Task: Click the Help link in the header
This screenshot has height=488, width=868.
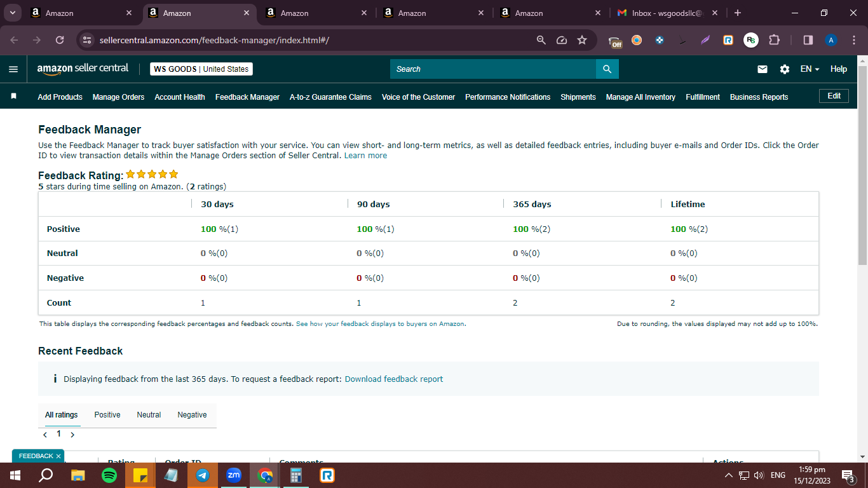Action: click(x=839, y=69)
